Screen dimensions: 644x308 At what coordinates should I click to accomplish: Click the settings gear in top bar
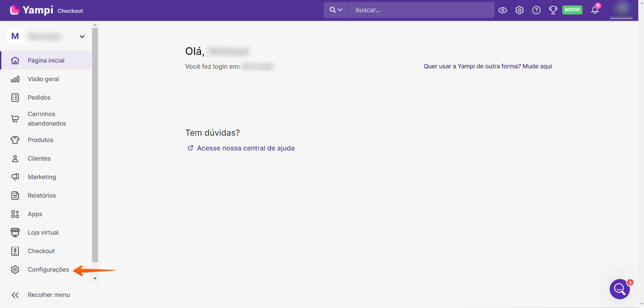pyautogui.click(x=519, y=10)
